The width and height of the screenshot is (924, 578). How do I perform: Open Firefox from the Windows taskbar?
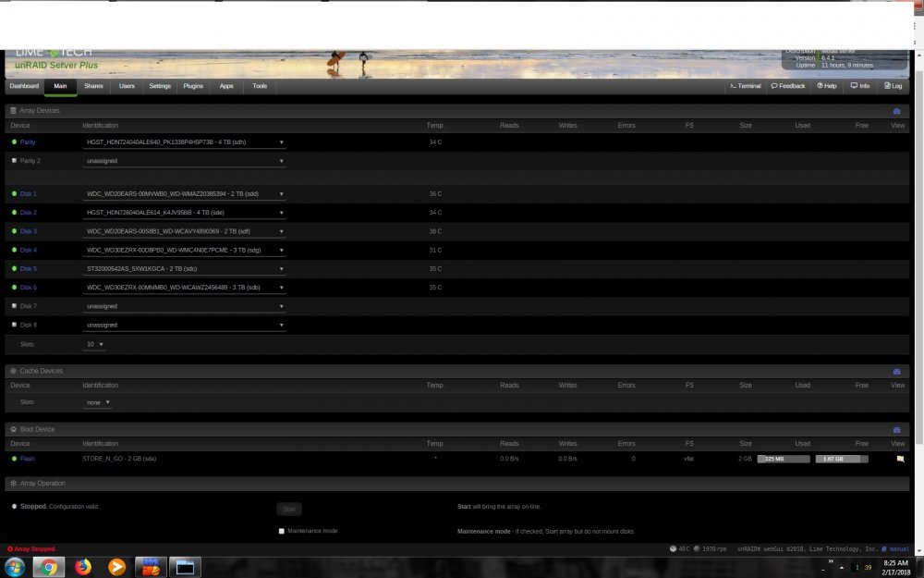tap(83, 568)
